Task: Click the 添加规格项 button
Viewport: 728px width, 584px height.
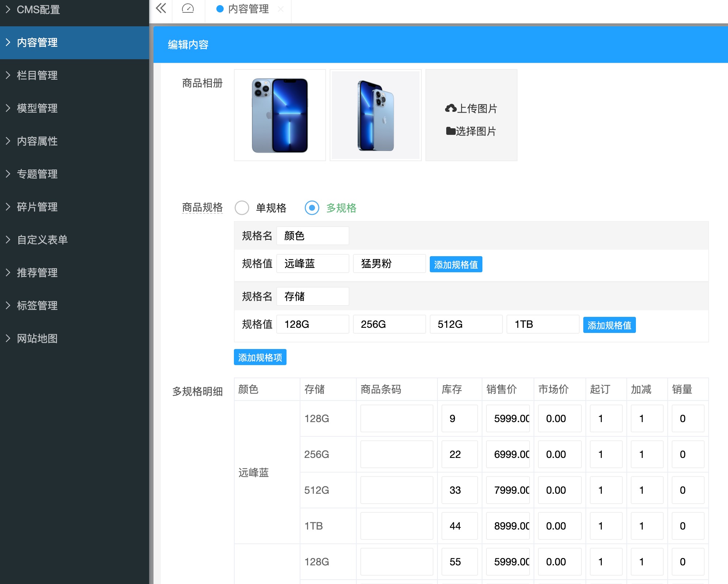Action: point(260,357)
